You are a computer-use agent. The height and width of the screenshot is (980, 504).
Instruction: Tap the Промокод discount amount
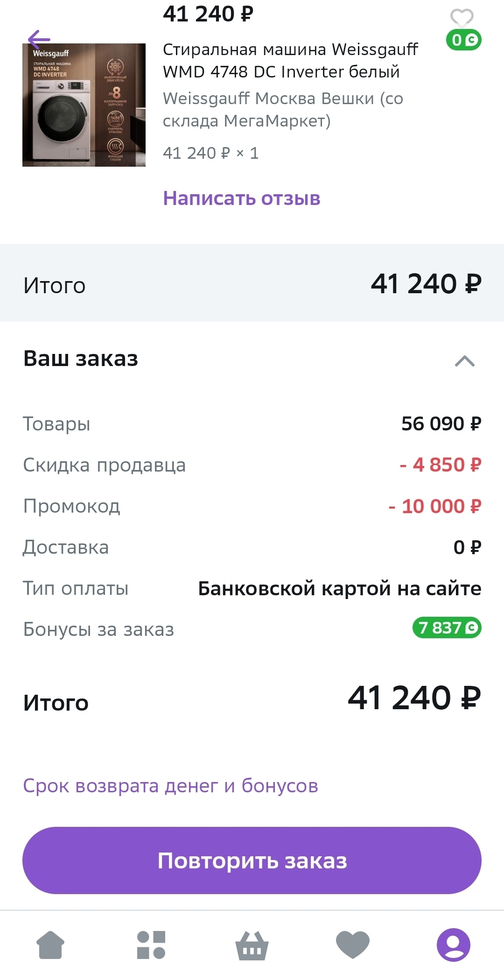(434, 506)
